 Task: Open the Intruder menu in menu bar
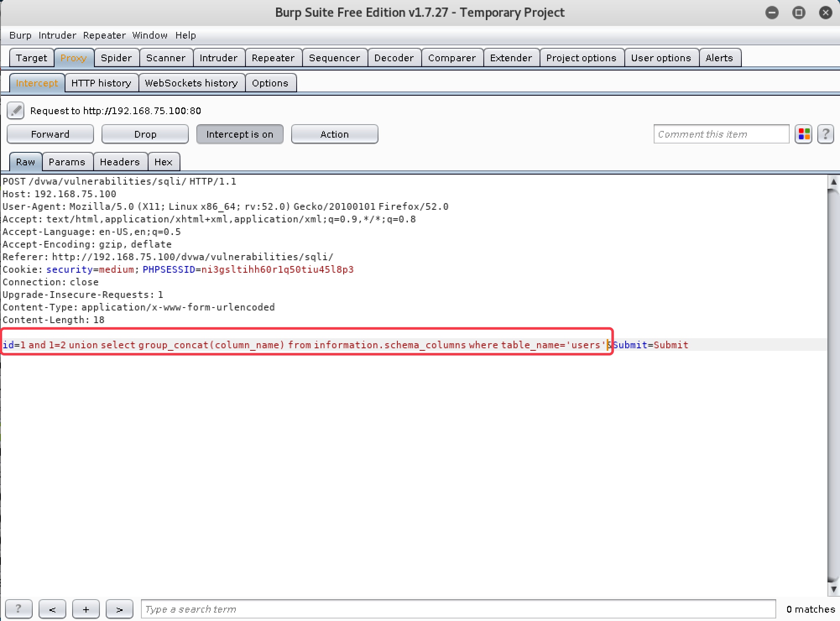[57, 35]
